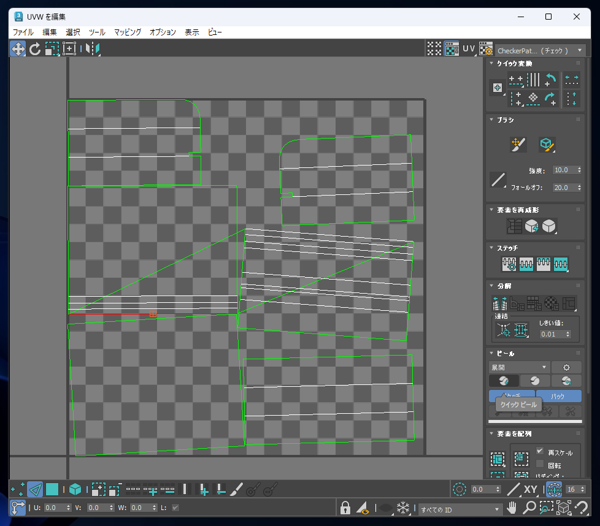Open the 表示 menu
This screenshot has height=526, width=600.
pos(192,32)
